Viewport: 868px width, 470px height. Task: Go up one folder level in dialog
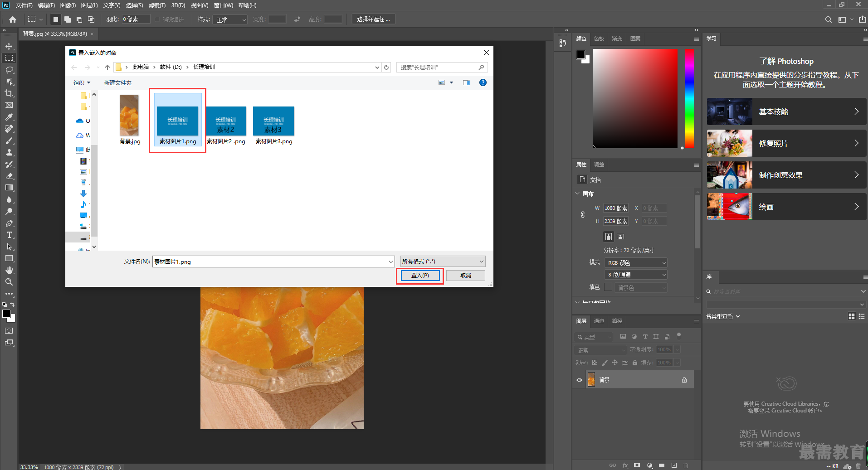[x=107, y=67]
